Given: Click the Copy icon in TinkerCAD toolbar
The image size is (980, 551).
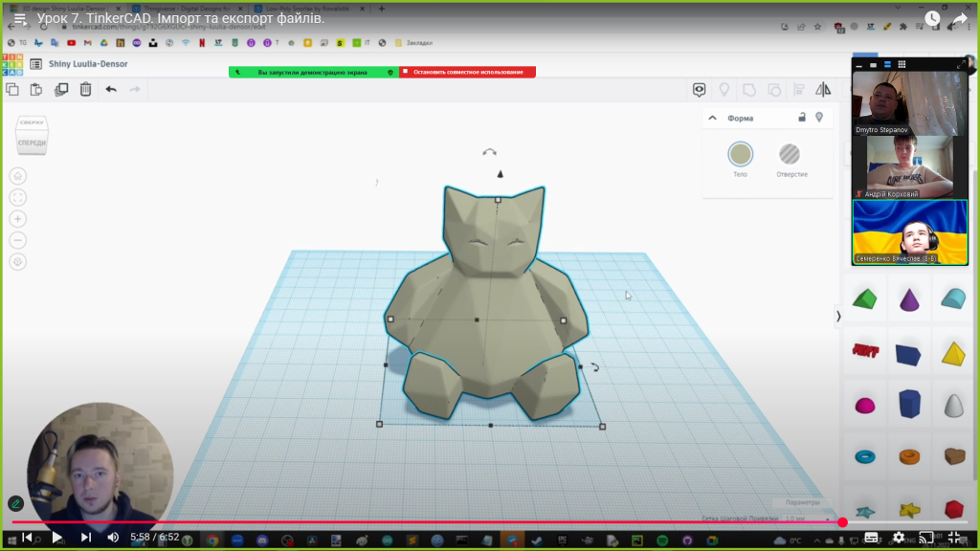Looking at the screenshot, I should pos(12,89).
